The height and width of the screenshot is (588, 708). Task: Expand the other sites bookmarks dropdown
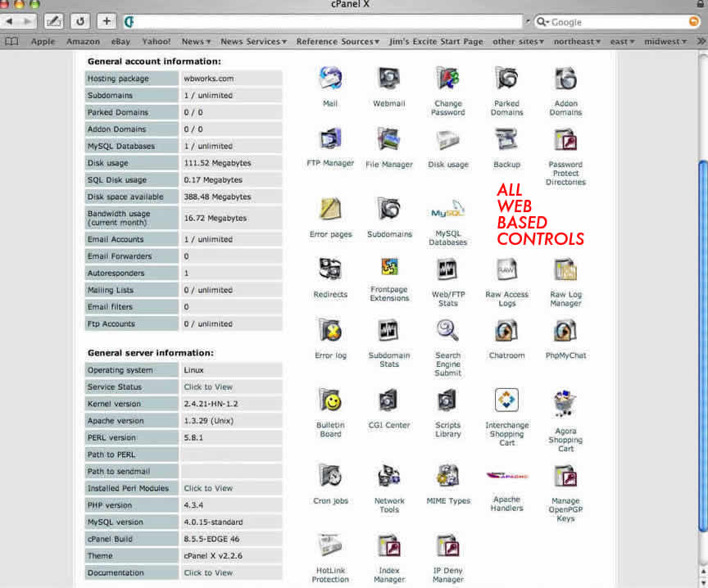(x=519, y=42)
